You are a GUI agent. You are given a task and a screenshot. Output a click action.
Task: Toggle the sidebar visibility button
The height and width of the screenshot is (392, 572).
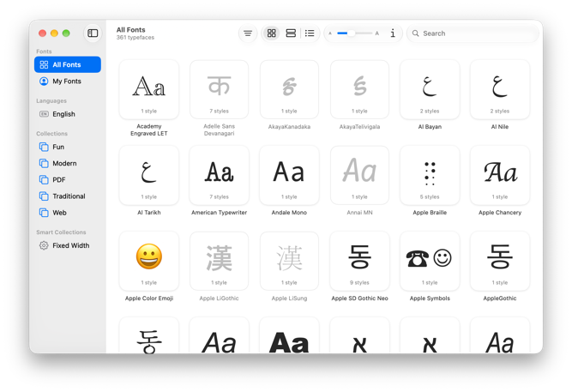[93, 33]
